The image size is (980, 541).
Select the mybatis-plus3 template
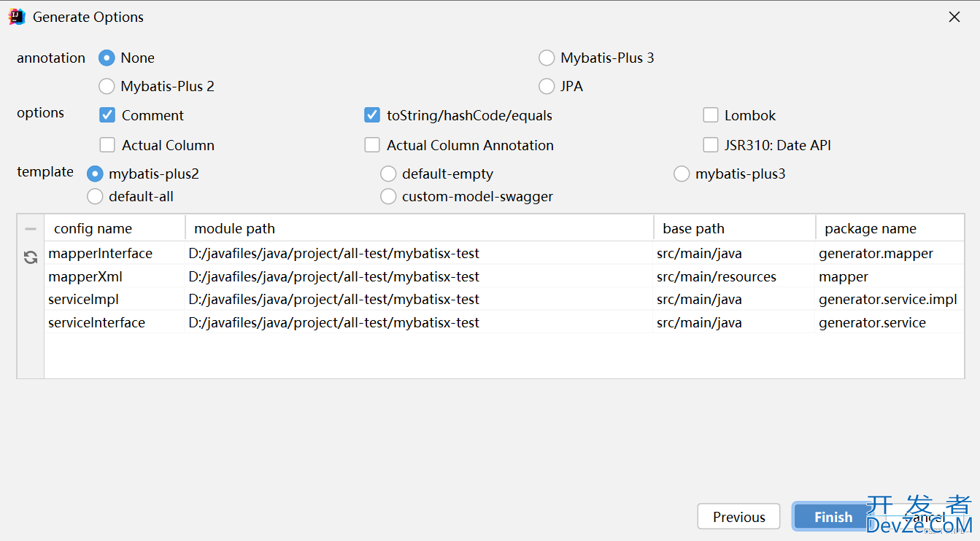682,174
